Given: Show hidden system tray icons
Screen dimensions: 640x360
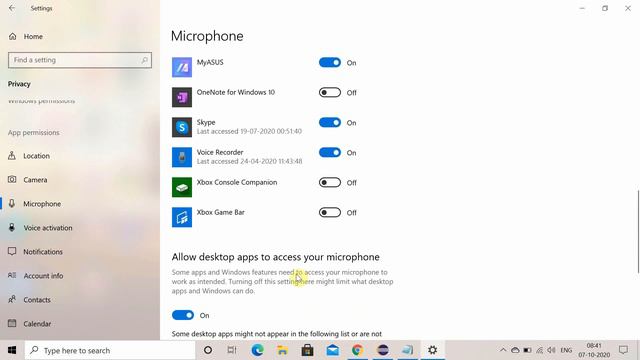Looking at the screenshot, I should (x=503, y=350).
